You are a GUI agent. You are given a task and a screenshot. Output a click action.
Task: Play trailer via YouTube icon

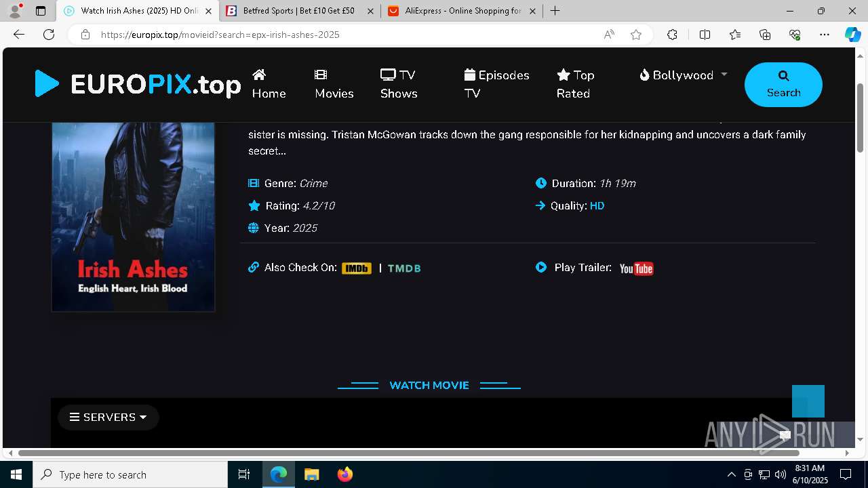(636, 268)
